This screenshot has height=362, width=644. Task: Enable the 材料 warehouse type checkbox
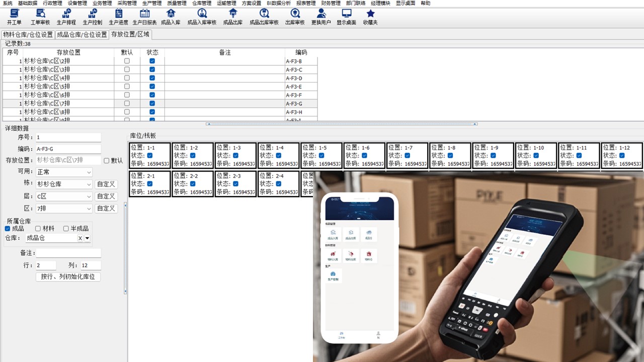[38, 229]
